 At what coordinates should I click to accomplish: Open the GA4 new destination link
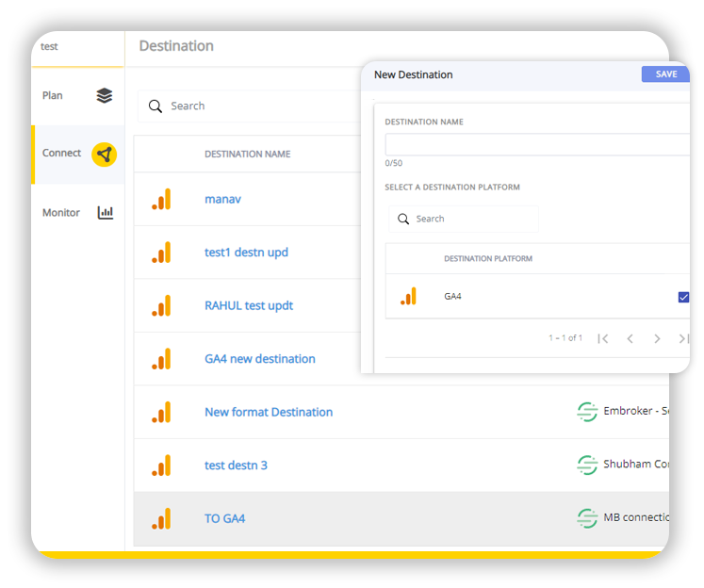click(x=259, y=359)
